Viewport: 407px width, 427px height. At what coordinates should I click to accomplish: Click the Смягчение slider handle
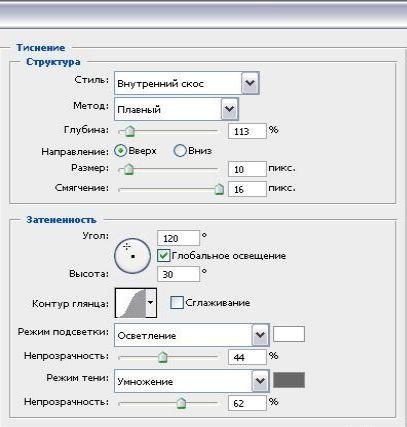(x=219, y=189)
